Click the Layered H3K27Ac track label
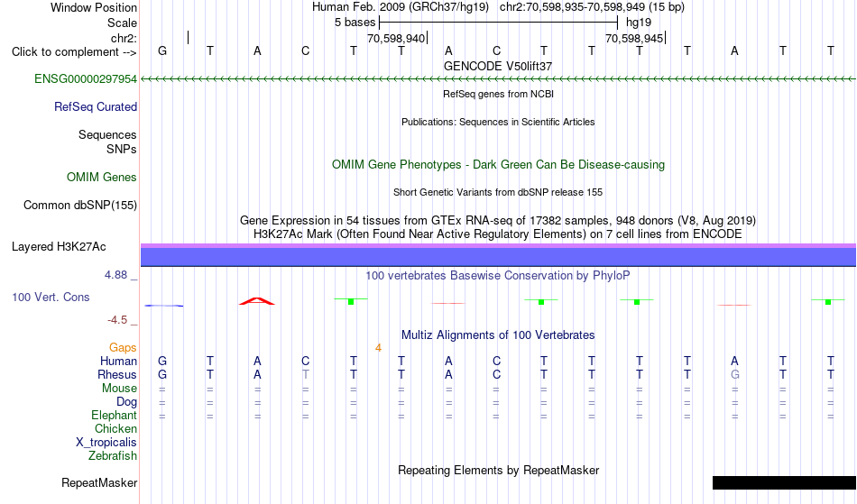Viewport: 857px width, 504px height. click(59, 246)
